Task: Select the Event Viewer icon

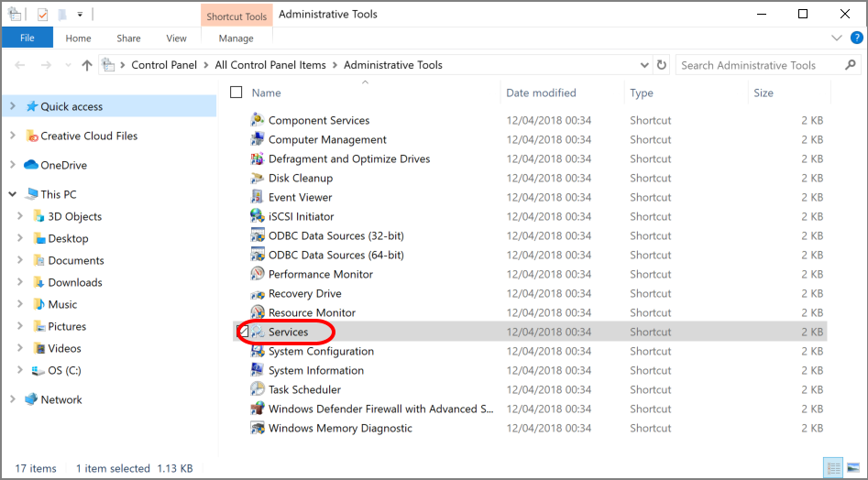Action: tap(258, 197)
